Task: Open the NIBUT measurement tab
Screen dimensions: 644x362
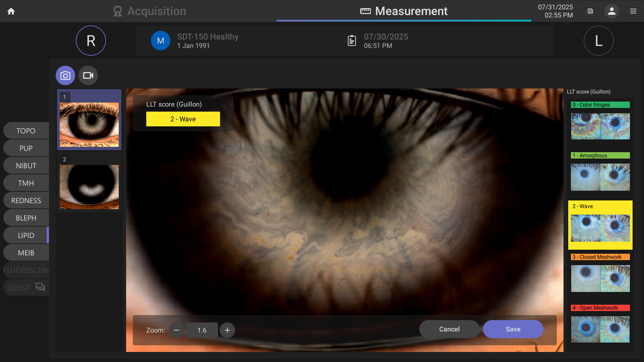Action: click(26, 166)
